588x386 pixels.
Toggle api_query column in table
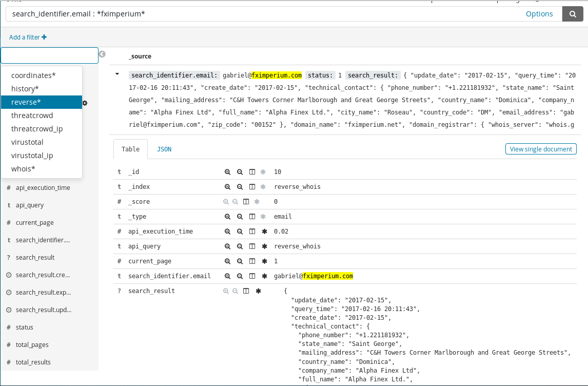click(252, 246)
